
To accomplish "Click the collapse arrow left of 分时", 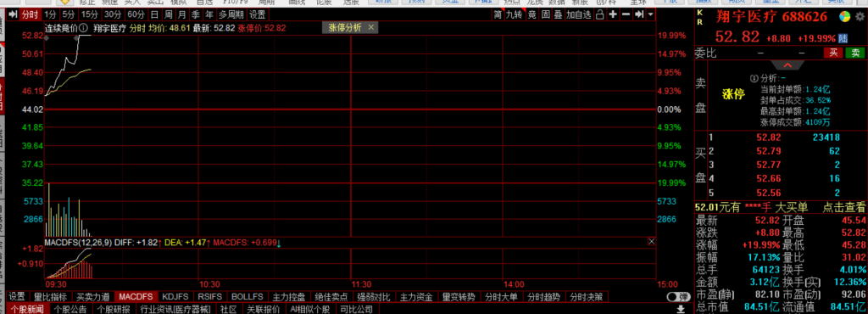I will [x=13, y=14].
